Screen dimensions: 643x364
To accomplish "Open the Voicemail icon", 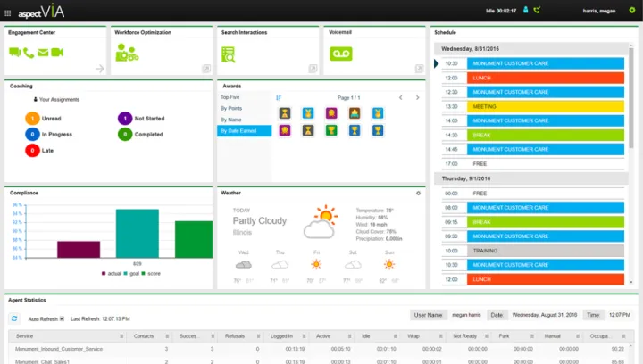I will tap(341, 54).
